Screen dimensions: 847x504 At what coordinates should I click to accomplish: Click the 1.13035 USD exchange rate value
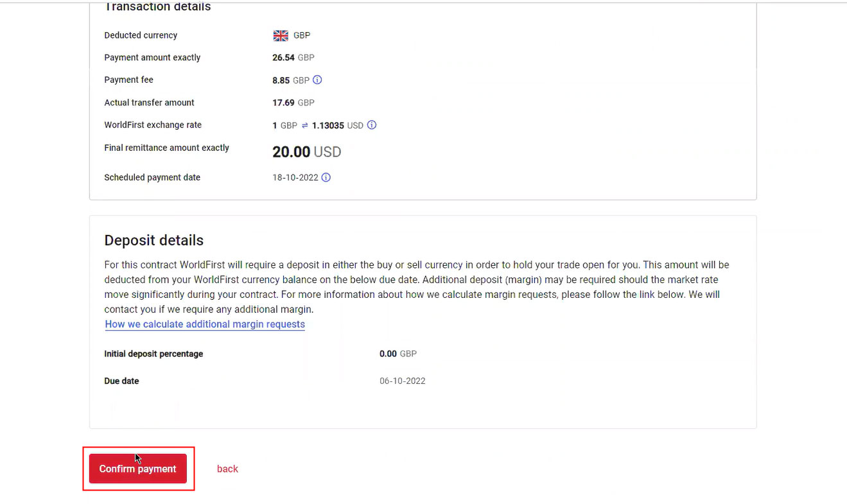pos(337,125)
